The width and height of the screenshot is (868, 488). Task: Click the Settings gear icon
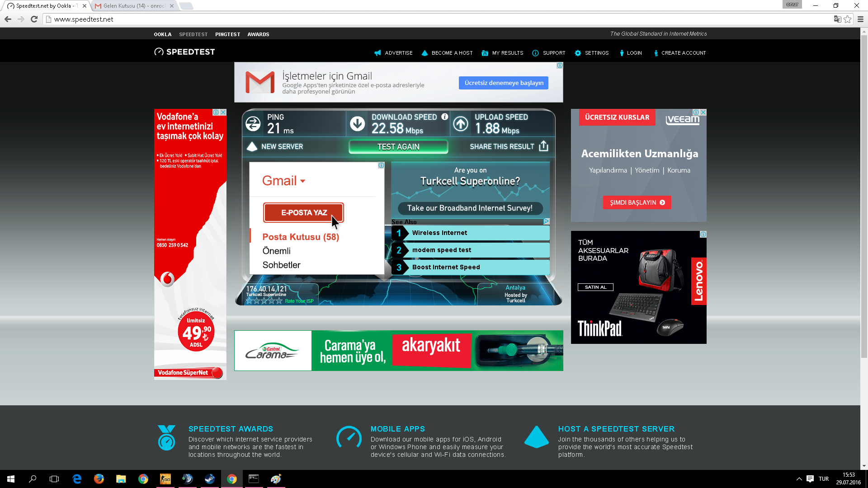[578, 53]
